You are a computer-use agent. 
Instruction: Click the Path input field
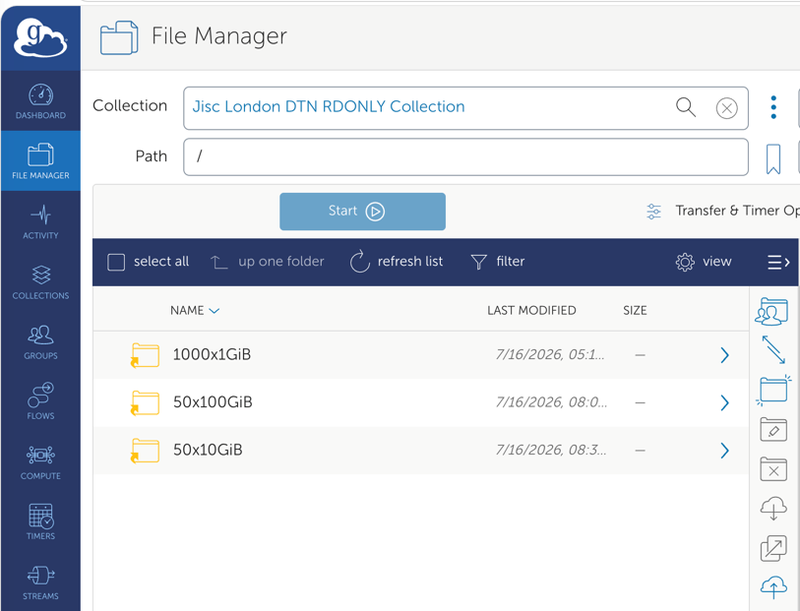point(466,157)
